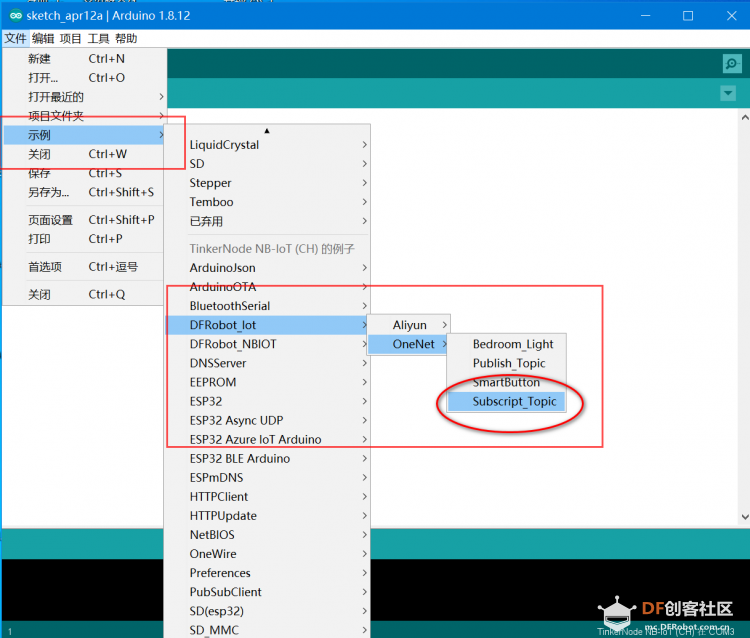Open SD_MMC examples
Screen dimensions: 750x638
coord(267,630)
